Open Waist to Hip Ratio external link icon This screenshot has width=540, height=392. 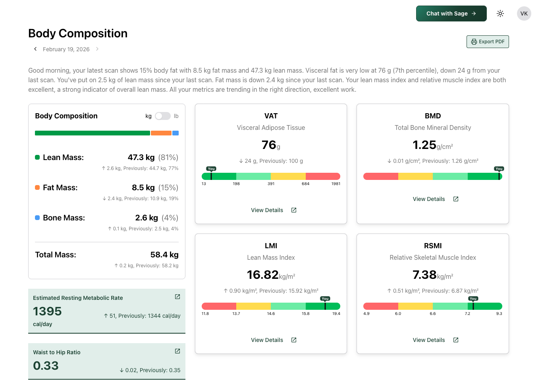[177, 351]
